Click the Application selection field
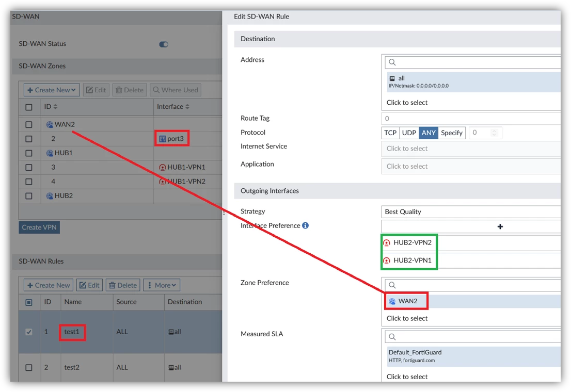Viewport: 571px width, 392px height. pyautogui.click(x=471, y=166)
